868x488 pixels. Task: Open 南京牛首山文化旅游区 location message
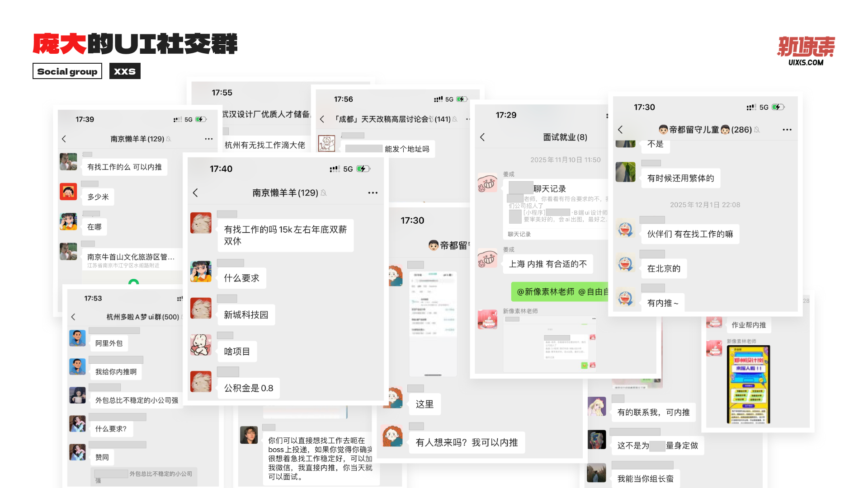131,260
